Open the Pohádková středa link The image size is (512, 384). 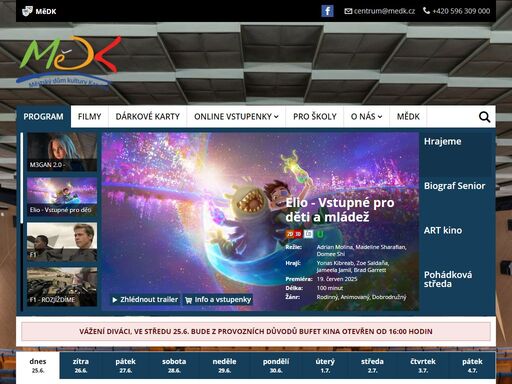(448, 279)
